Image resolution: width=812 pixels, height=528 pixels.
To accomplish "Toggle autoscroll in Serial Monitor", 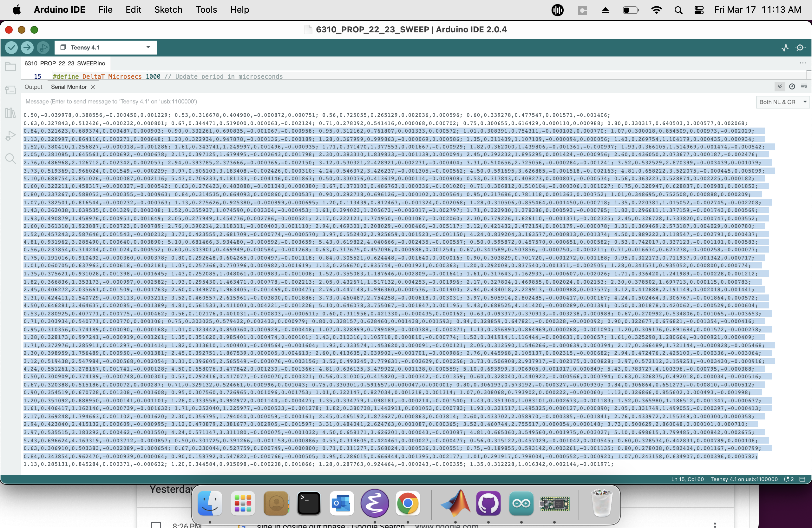I will point(780,86).
